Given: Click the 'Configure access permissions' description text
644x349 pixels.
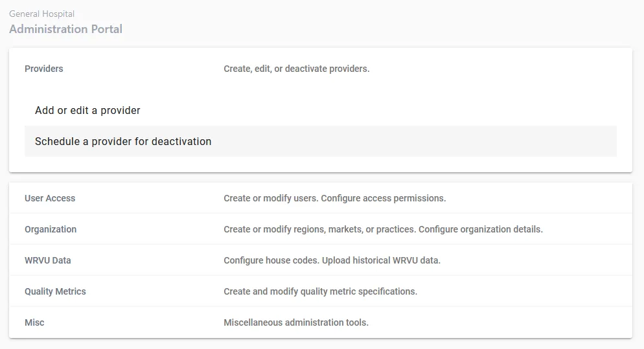Looking at the screenshot, I should (x=384, y=198).
